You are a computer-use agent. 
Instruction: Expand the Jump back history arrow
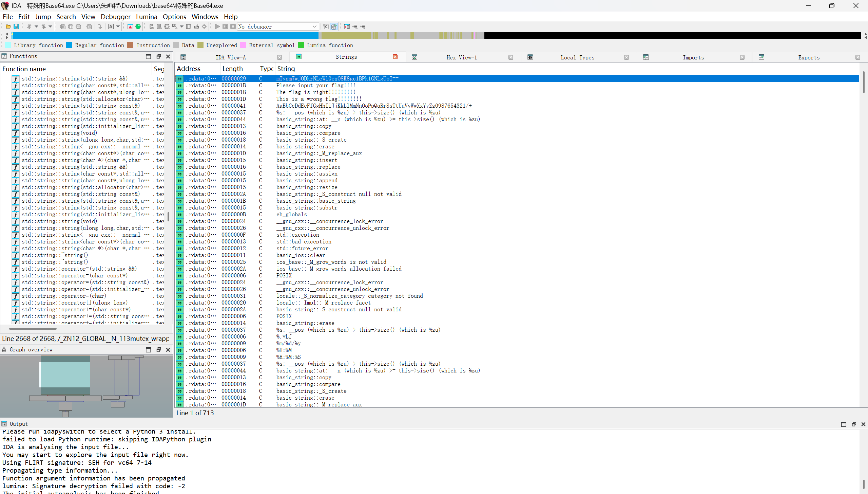pyautogui.click(x=36, y=26)
